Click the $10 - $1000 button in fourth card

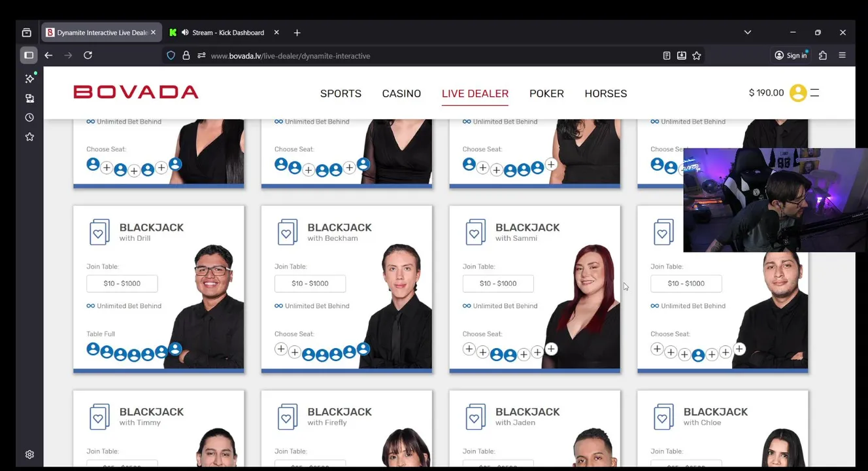(686, 283)
